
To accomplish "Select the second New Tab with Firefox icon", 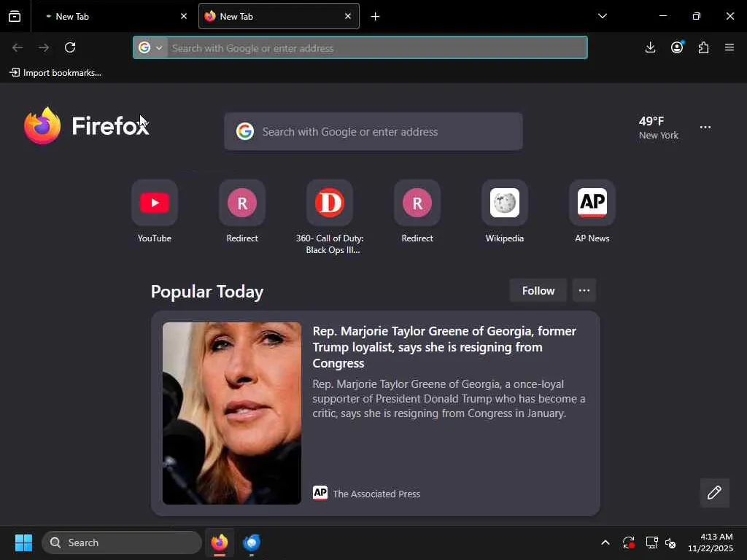I will 279,16.
